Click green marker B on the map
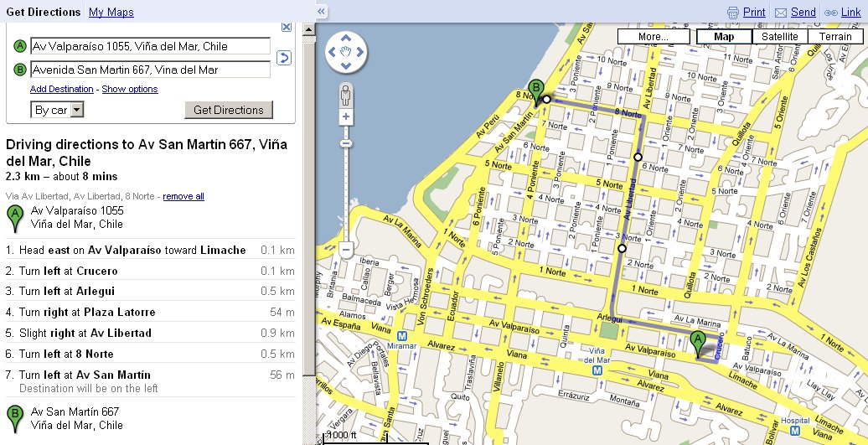Image resolution: width=868 pixels, height=445 pixels. tap(535, 90)
